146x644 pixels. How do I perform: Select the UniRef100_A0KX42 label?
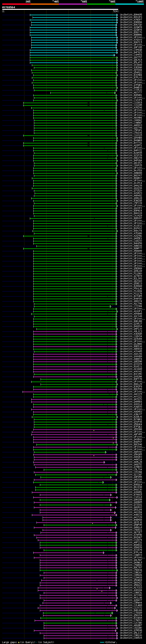coord(131,371)
